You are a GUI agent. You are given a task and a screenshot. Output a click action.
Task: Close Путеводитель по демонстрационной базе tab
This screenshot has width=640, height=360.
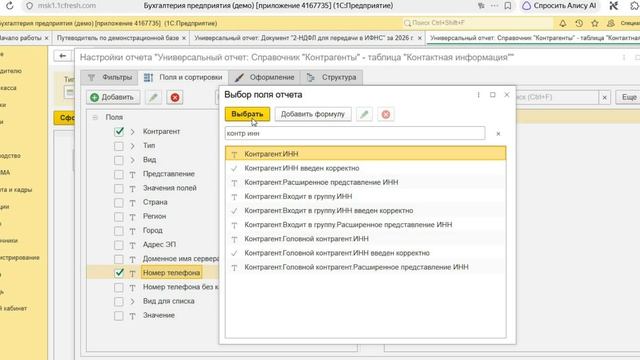[x=184, y=38]
